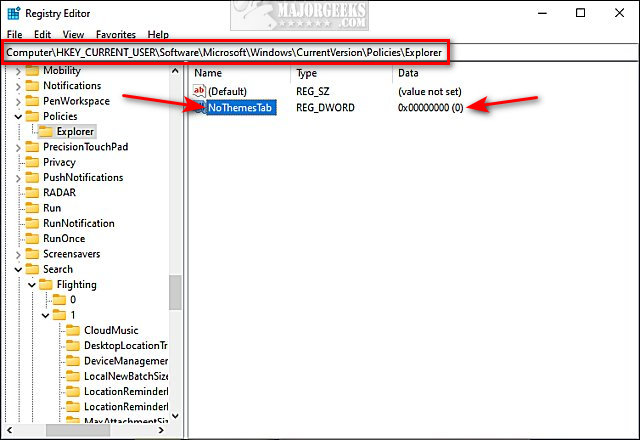Expand the Mobility key
This screenshot has height=440, width=640.
[x=18, y=71]
